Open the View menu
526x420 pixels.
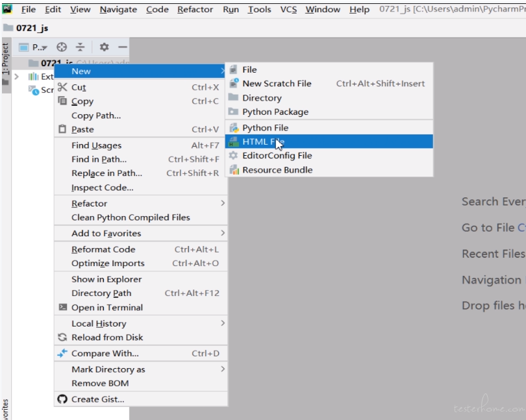pyautogui.click(x=80, y=9)
